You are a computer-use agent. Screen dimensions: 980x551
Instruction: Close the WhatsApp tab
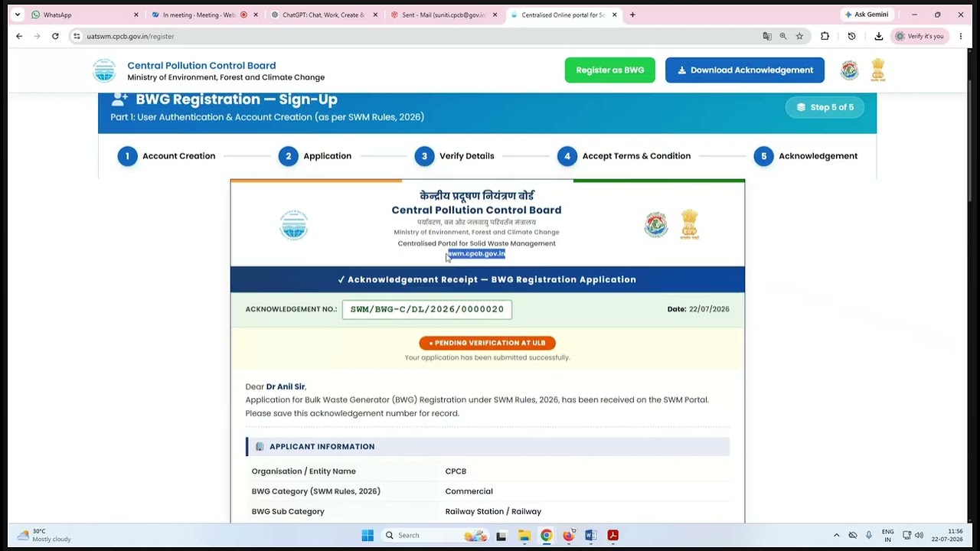point(136,15)
